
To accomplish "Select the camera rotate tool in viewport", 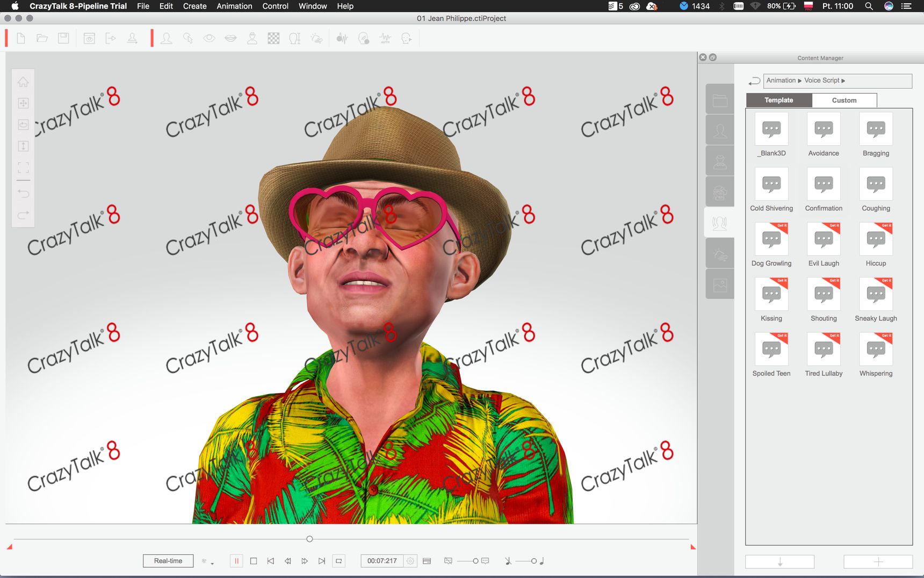I will (23, 125).
